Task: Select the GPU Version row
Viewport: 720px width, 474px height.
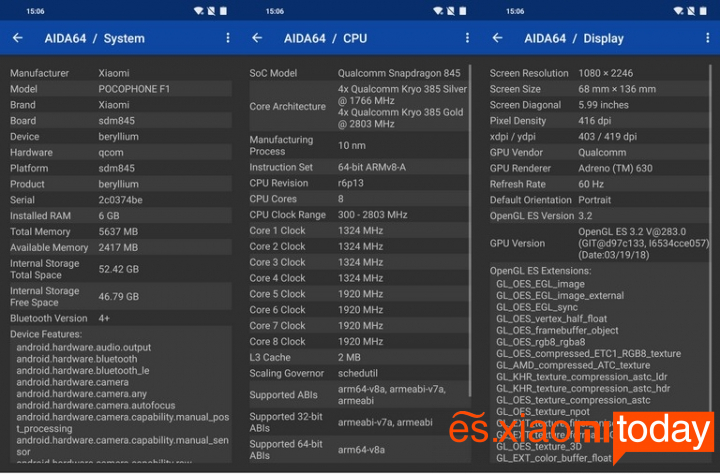Action: (599, 243)
